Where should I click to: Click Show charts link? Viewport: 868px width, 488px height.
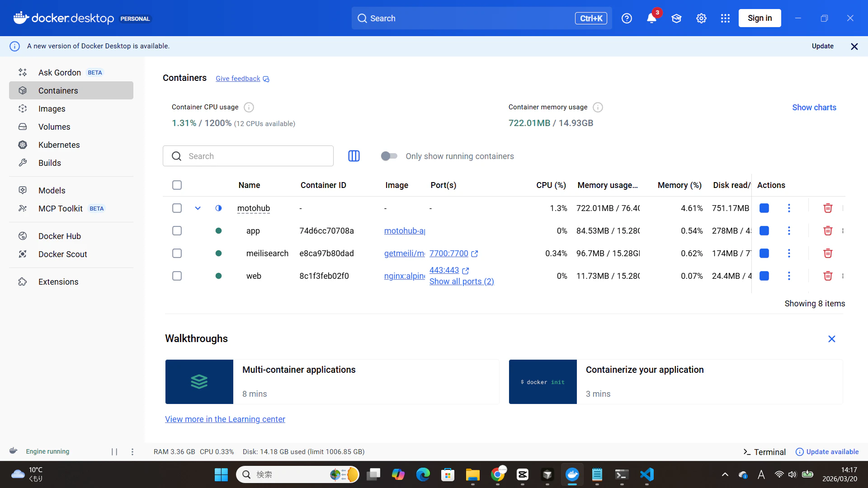coord(814,108)
